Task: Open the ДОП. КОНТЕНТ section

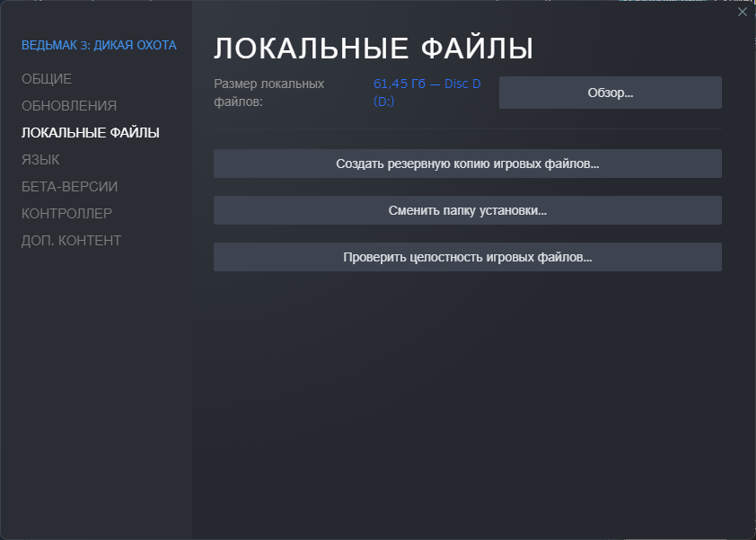Action: [x=71, y=240]
